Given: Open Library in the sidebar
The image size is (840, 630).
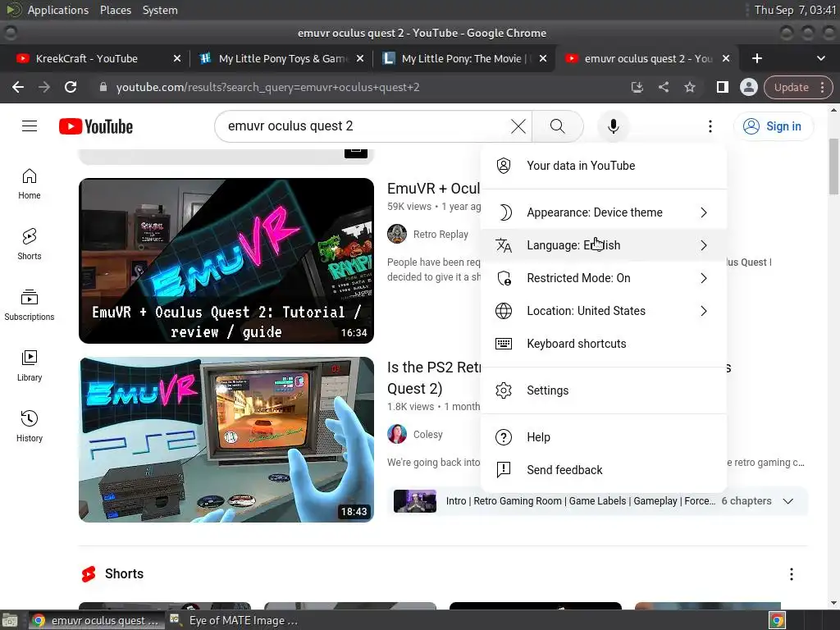Looking at the screenshot, I should [30, 365].
